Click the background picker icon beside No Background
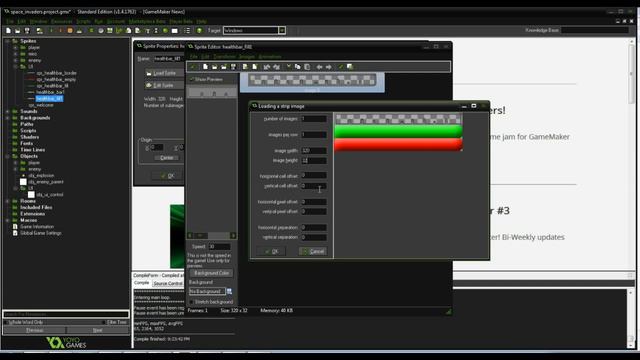This screenshot has height=360, width=640. pyautogui.click(x=229, y=291)
